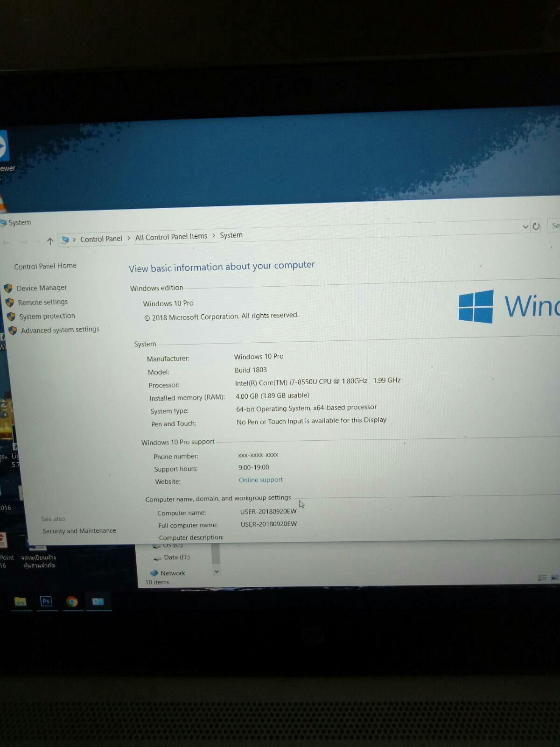
Task: Click Build 1803 model text
Action: (x=251, y=370)
